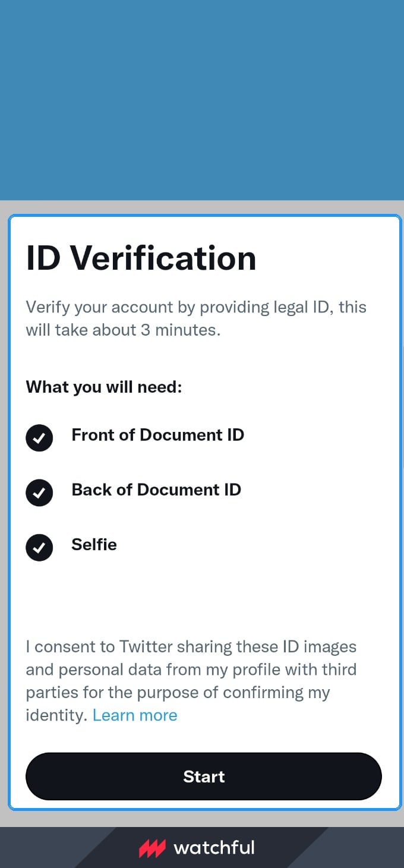The width and height of the screenshot is (404, 868).
Task: Select the Back of Document ID label
Action: [x=156, y=490]
